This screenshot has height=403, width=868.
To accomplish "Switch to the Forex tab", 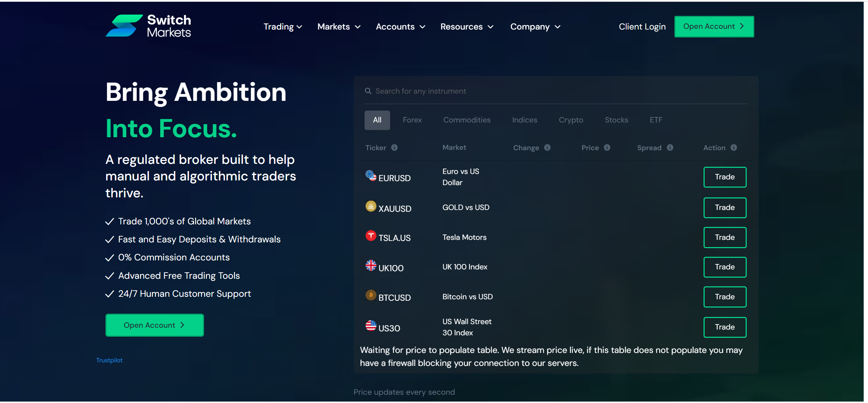I will click(412, 120).
